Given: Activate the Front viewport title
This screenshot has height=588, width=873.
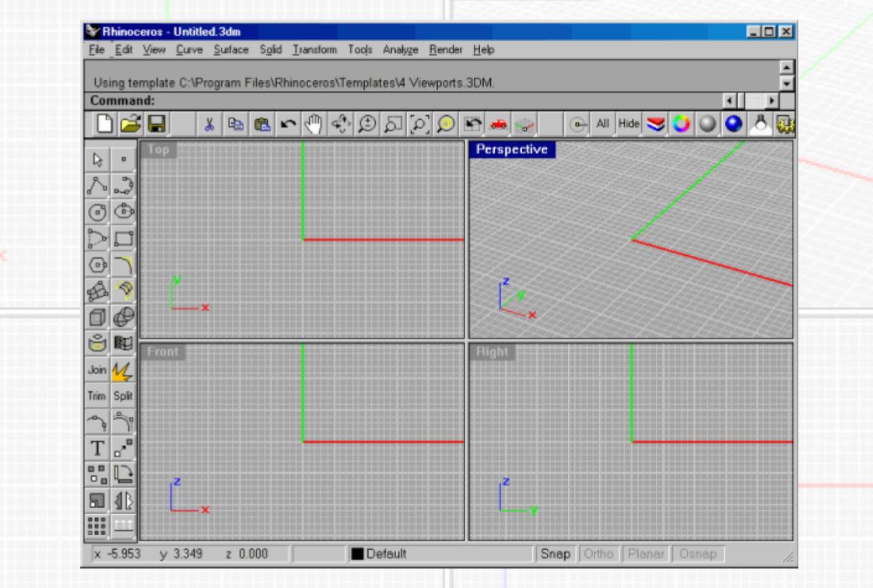Looking at the screenshot, I should tap(163, 352).
